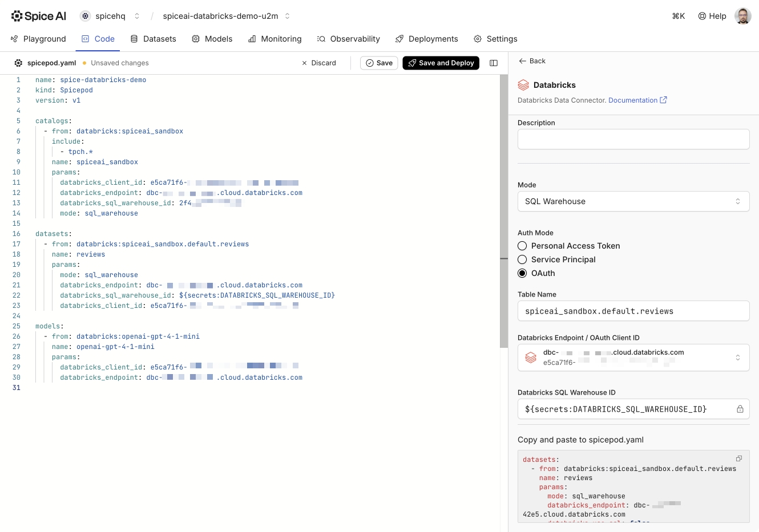
Task: Click the copy icon in YAML snippet
Action: coord(739,458)
